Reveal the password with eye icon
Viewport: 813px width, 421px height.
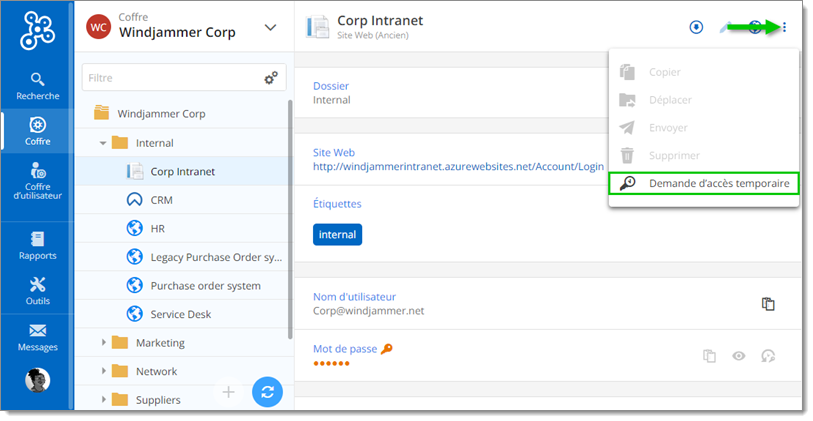point(738,355)
